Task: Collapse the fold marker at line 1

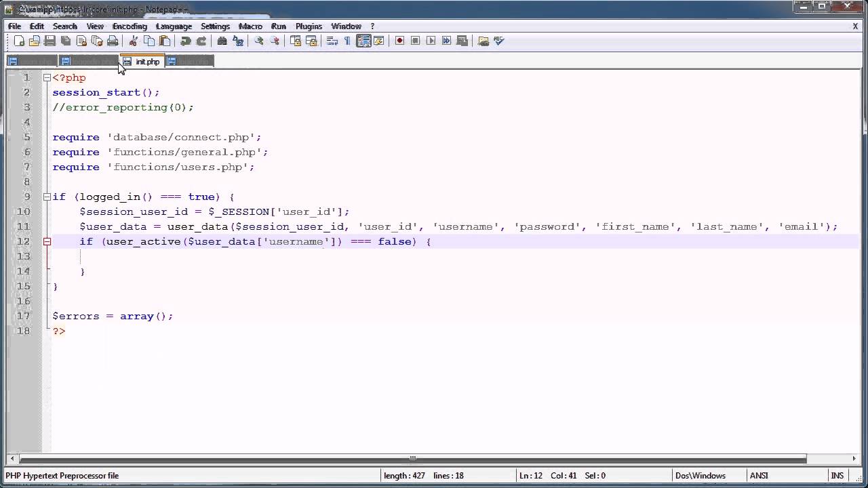Action: click(x=47, y=78)
